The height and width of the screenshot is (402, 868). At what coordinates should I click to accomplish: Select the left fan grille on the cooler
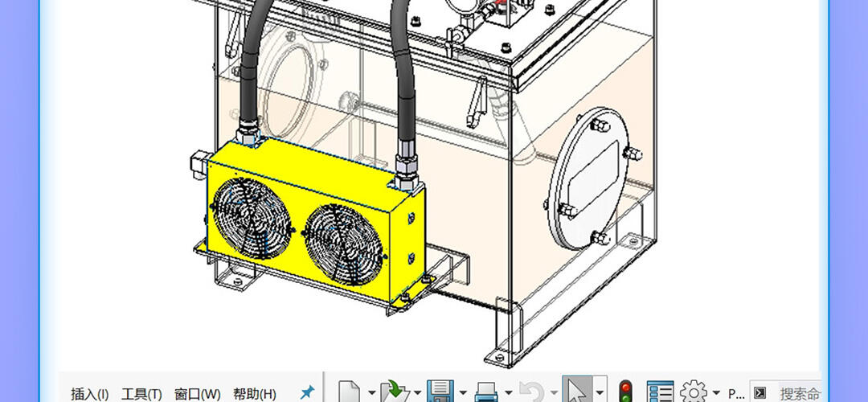pos(252,218)
